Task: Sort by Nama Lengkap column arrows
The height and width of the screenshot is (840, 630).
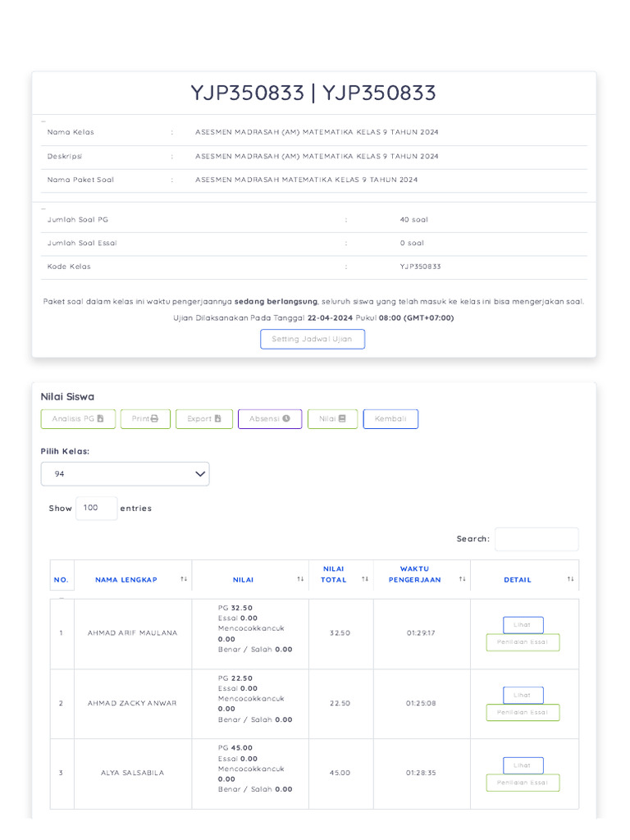Action: [184, 579]
